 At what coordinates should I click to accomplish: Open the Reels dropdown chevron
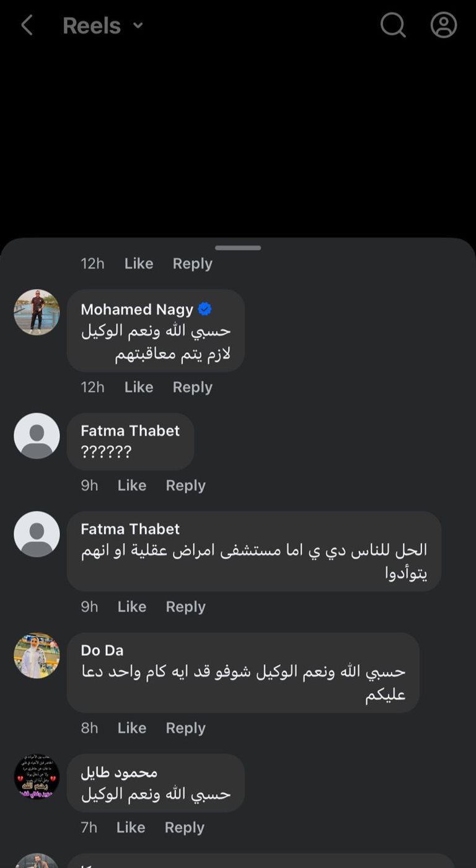138,26
